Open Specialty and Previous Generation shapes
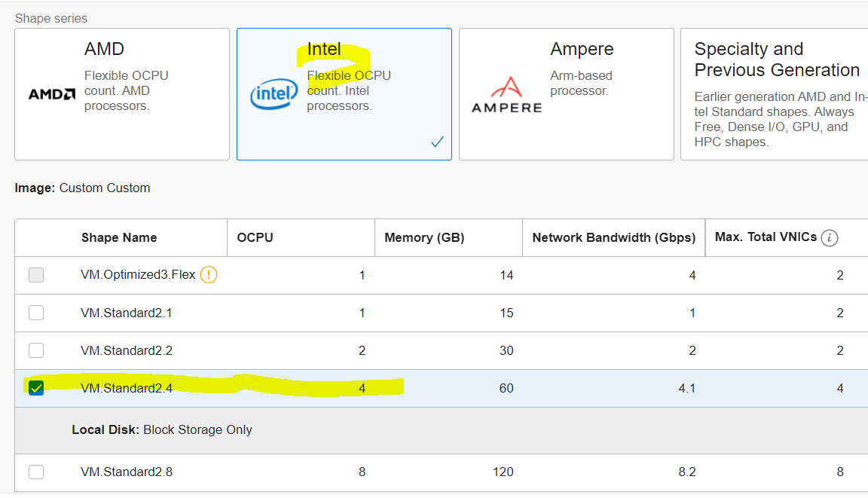868x498 pixels. pyautogui.click(x=774, y=94)
